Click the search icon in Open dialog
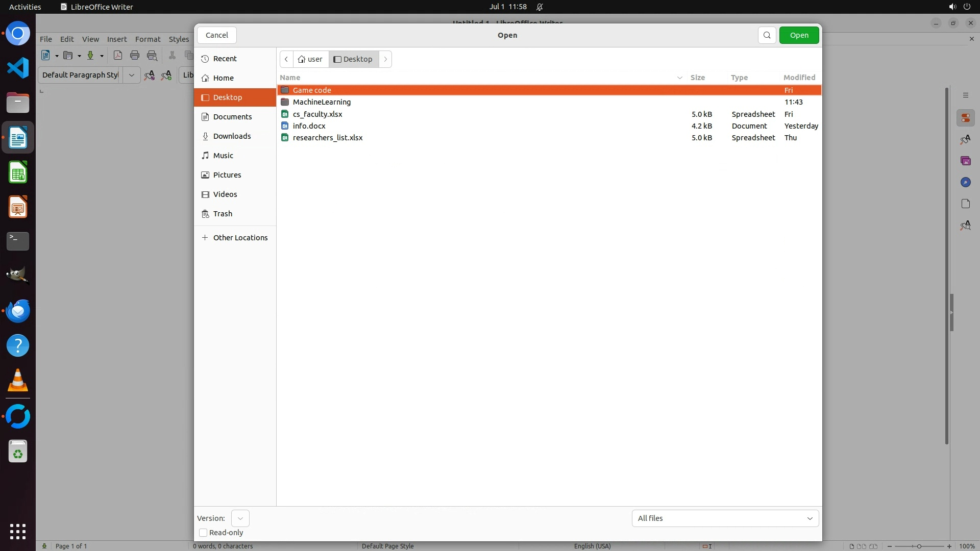This screenshot has width=980, height=551. pyautogui.click(x=767, y=35)
